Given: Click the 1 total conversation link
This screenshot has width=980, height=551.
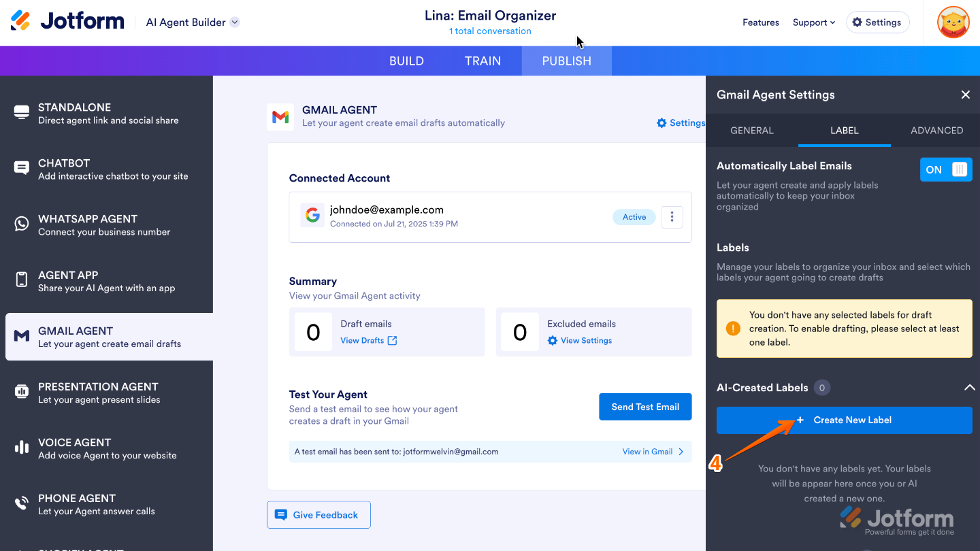Looking at the screenshot, I should click(x=490, y=31).
